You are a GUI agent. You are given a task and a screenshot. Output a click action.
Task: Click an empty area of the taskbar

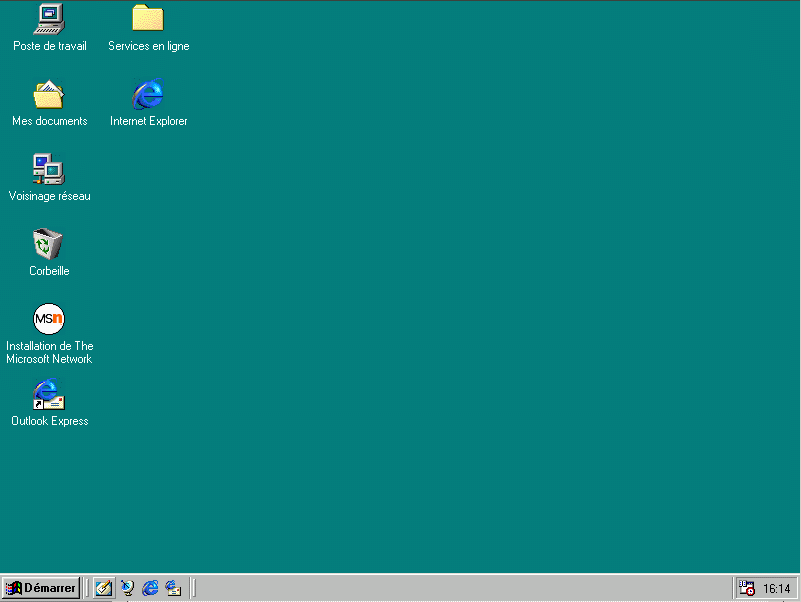(450, 589)
